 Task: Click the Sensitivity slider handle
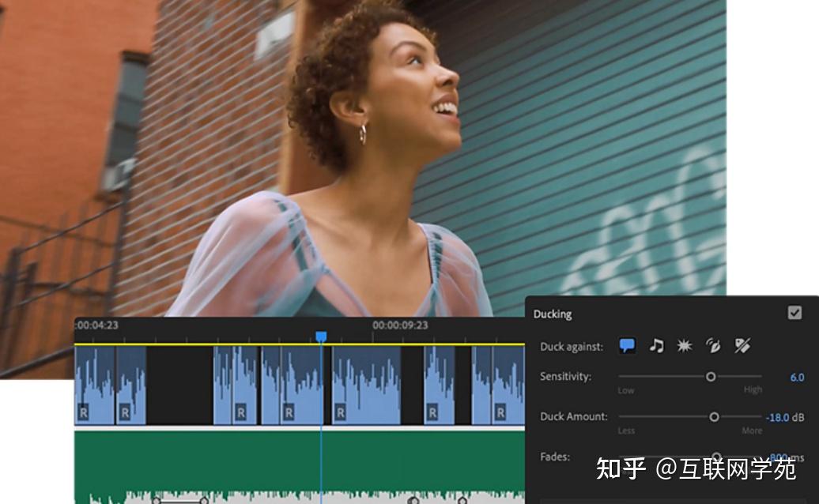tap(711, 376)
